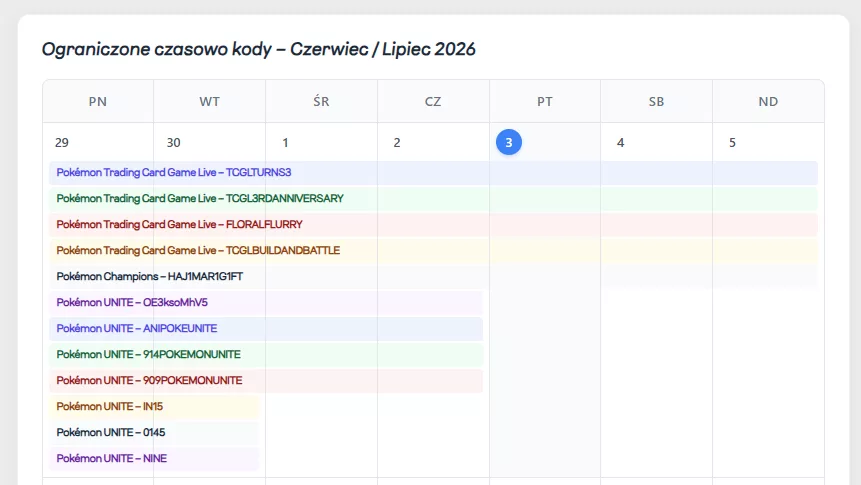Open the TCGLTURNS3 code event

coord(433,172)
